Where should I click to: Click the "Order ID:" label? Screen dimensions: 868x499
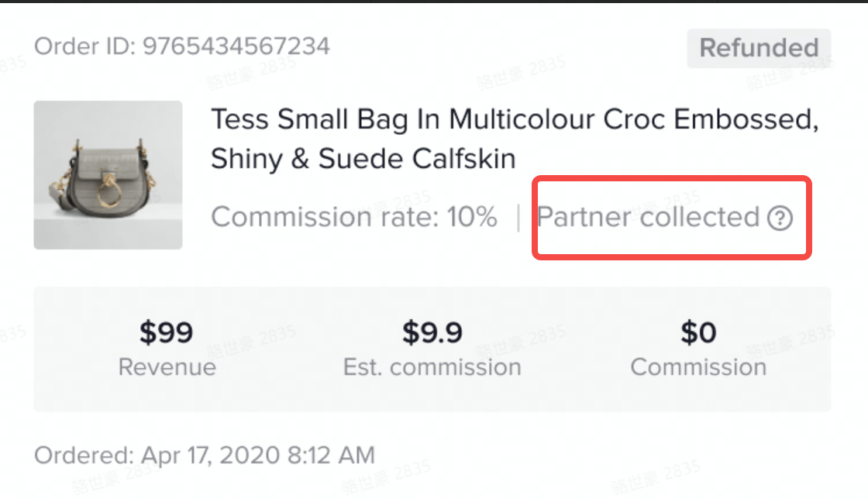tap(84, 46)
